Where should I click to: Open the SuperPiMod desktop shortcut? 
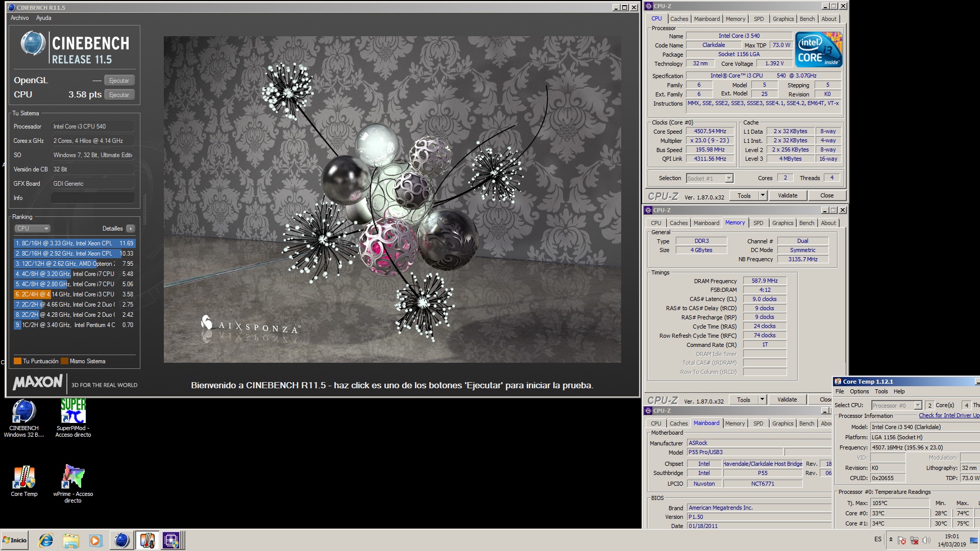[73, 418]
